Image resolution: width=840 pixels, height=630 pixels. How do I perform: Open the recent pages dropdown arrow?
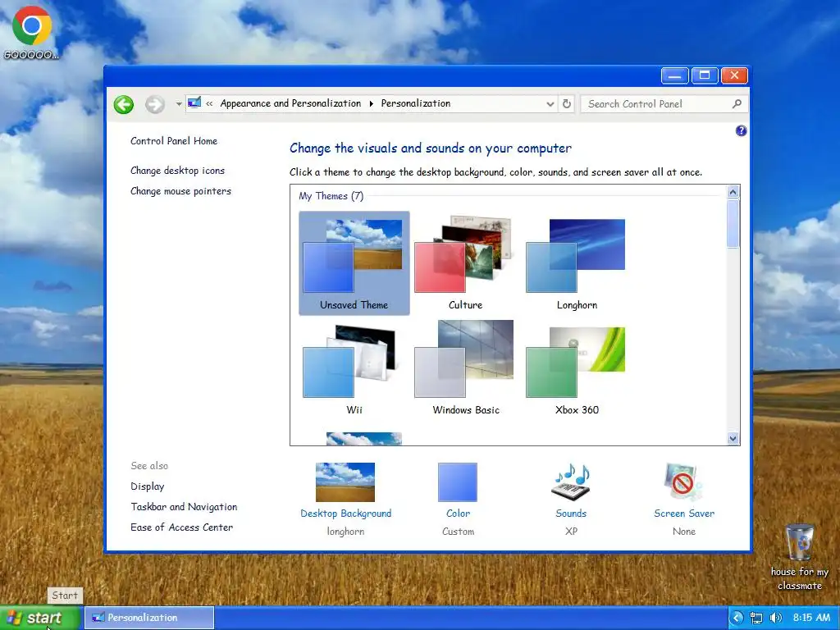tap(178, 104)
